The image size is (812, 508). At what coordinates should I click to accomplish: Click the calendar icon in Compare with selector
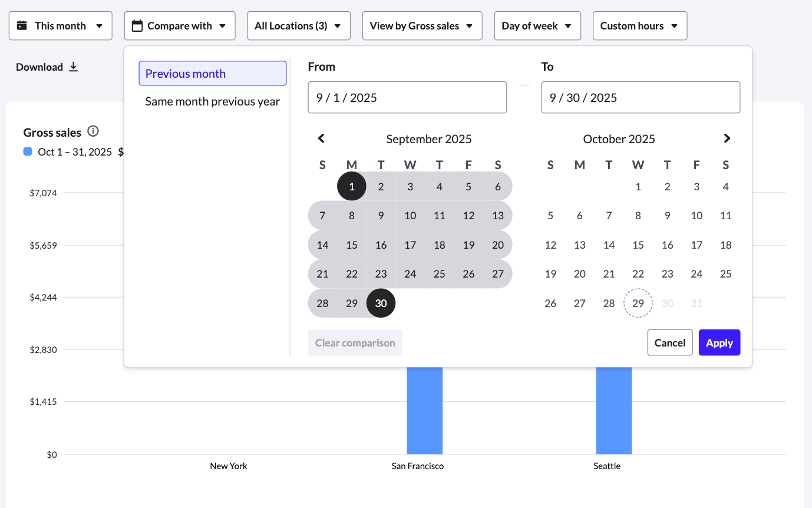click(138, 25)
